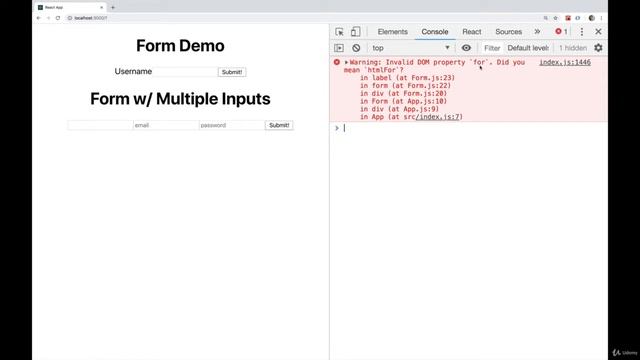
Task: Click 'in label (at Form.js:23)' line
Action: point(407,78)
